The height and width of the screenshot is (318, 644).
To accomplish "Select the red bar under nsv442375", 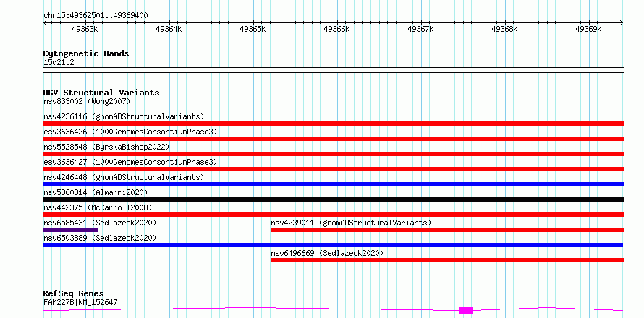I will tap(333, 215).
